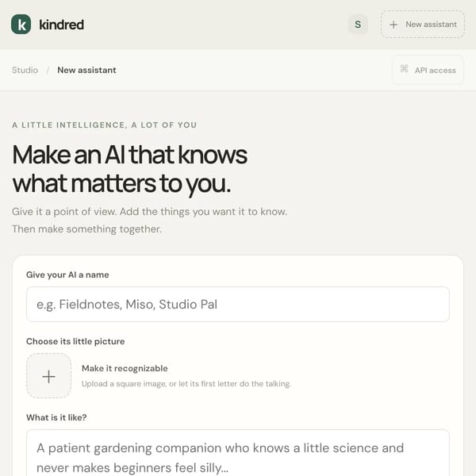Click the kindred wordmark text

[x=62, y=25]
